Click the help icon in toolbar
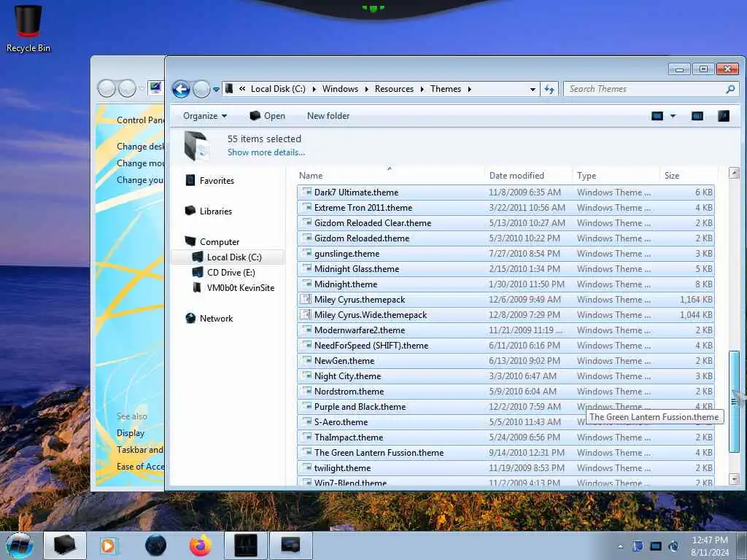The image size is (747, 560). (x=723, y=116)
